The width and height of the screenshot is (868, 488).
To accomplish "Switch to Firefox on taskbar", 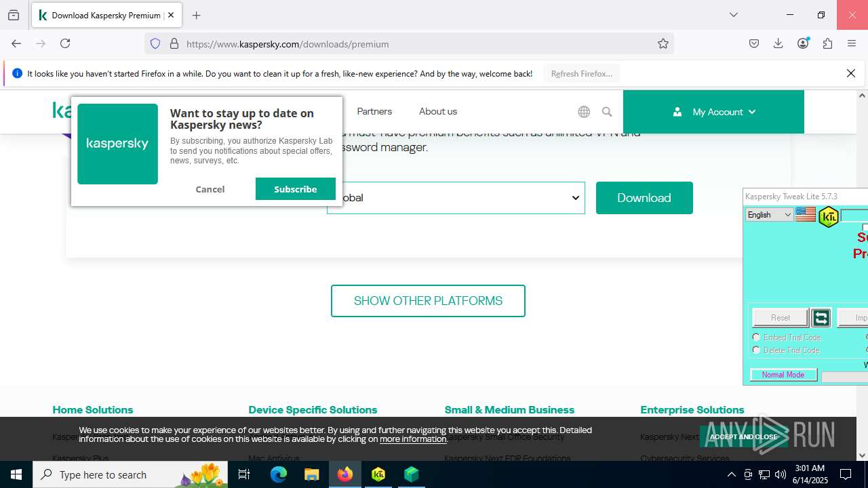I will click(344, 474).
